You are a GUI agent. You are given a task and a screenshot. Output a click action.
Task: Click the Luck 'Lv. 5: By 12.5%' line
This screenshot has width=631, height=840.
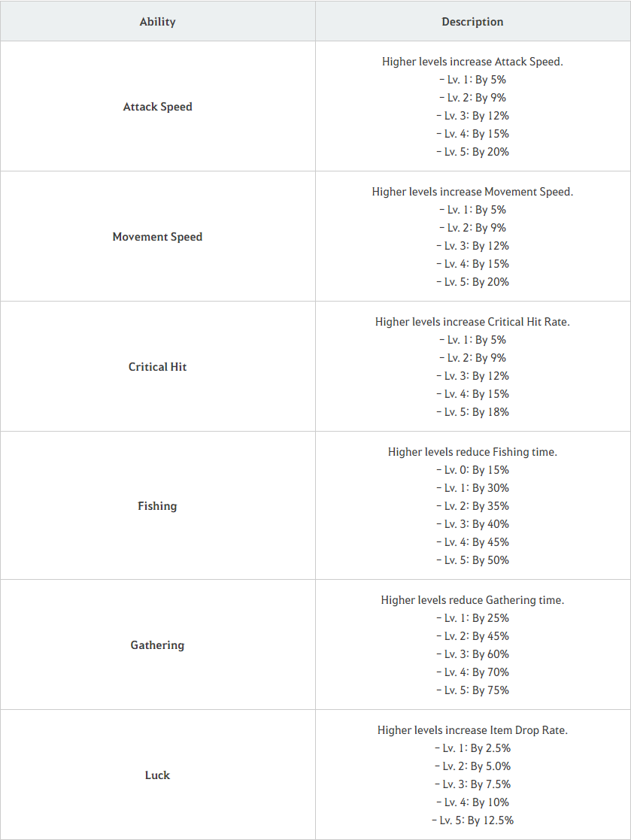[x=472, y=820]
